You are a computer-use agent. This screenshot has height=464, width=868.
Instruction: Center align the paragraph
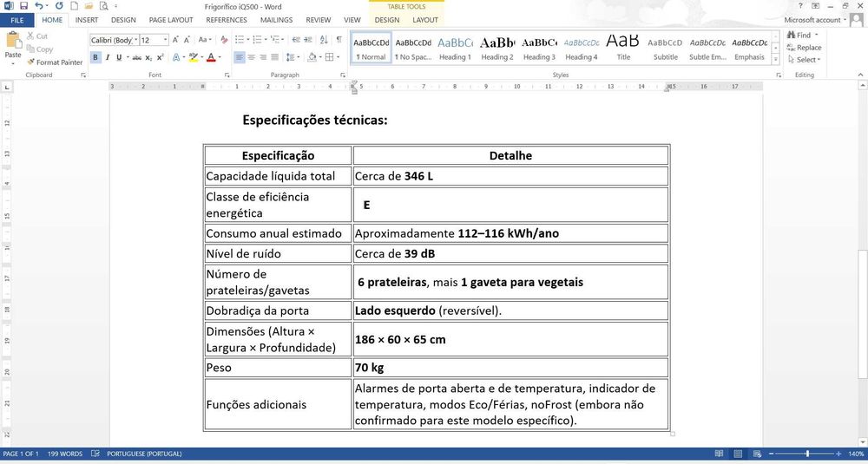(252, 57)
